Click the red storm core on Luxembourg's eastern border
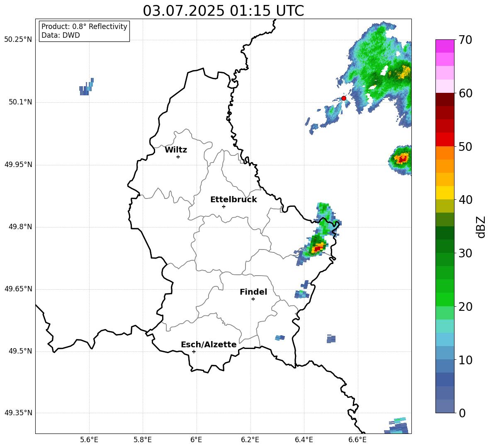This screenshot has width=491, height=448. tap(318, 249)
